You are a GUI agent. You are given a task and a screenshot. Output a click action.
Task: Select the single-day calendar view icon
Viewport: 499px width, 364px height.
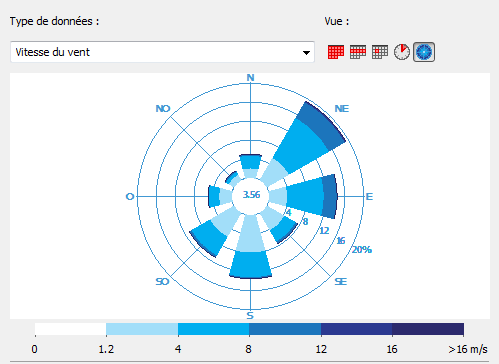tap(380, 52)
